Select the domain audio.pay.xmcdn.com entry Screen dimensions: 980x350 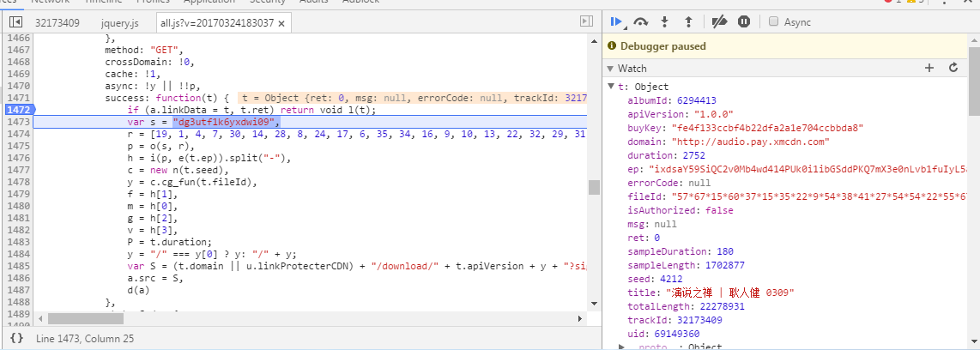click(728, 142)
